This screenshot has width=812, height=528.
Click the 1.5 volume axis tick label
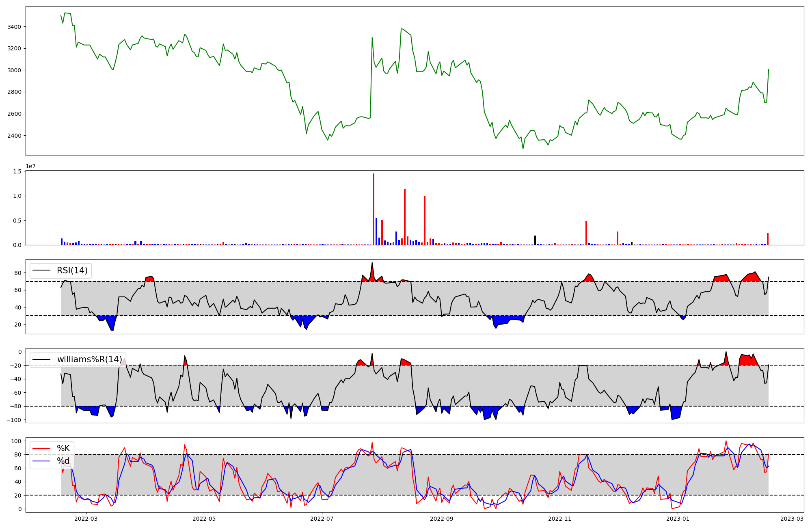point(17,171)
